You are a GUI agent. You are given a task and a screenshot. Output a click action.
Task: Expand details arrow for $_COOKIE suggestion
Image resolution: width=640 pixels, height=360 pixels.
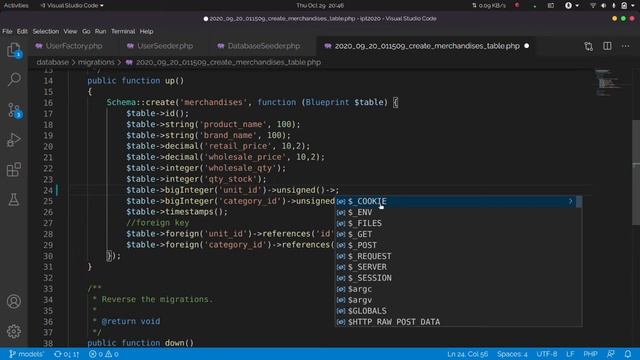click(x=571, y=201)
